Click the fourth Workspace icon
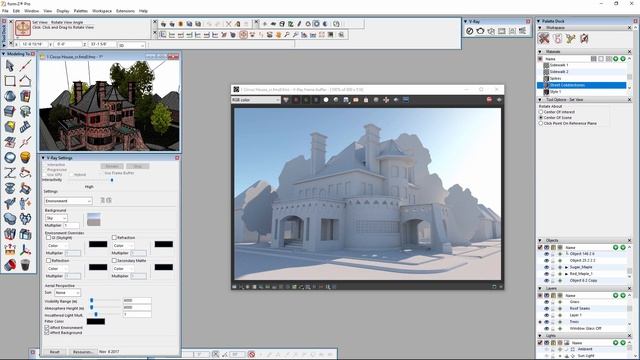Screen dimensions: 640x360 pos(584,39)
